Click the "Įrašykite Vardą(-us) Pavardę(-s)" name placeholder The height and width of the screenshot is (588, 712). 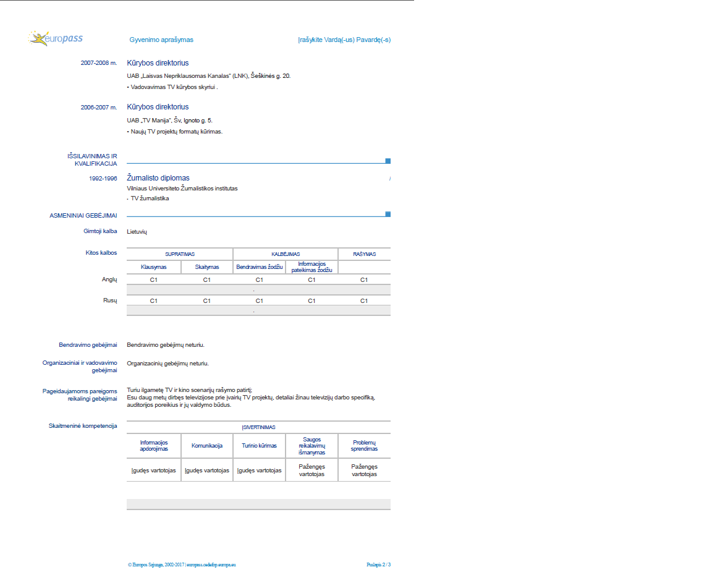344,40
